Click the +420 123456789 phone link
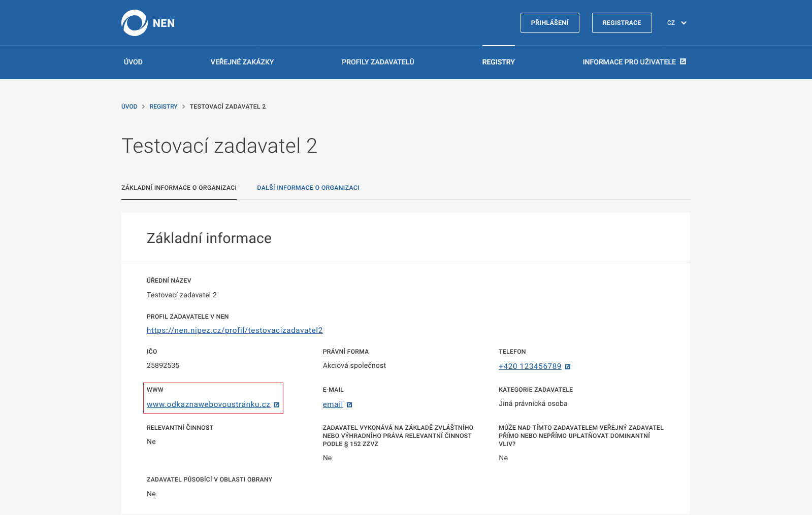The height and width of the screenshot is (515, 812). [530, 366]
